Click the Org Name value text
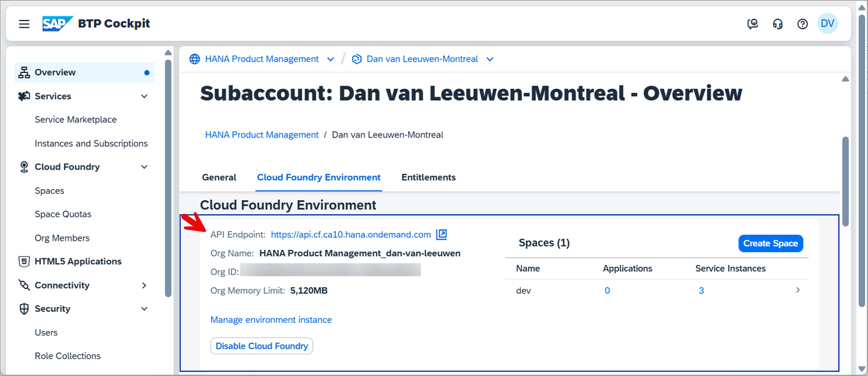Viewport: 868px width, 376px height. click(x=360, y=253)
